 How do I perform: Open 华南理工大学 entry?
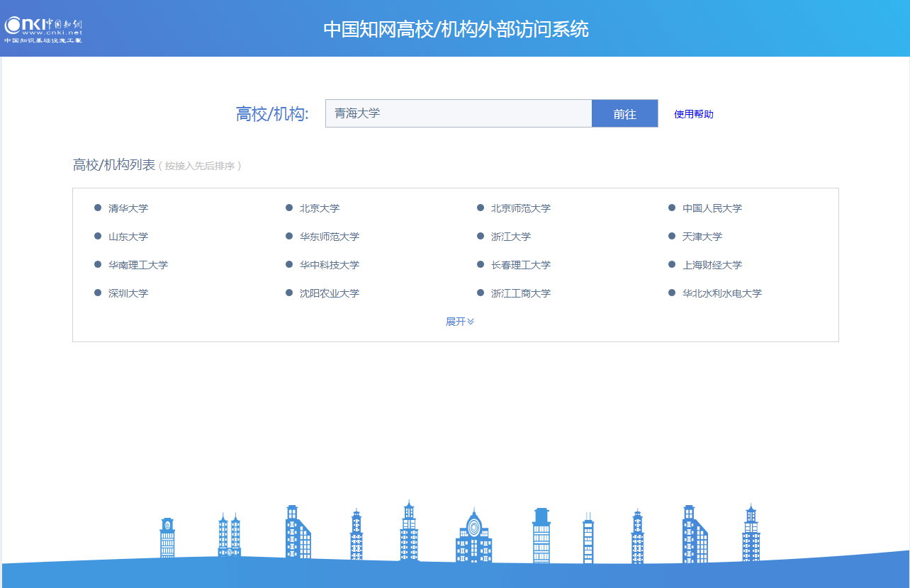[x=138, y=265]
